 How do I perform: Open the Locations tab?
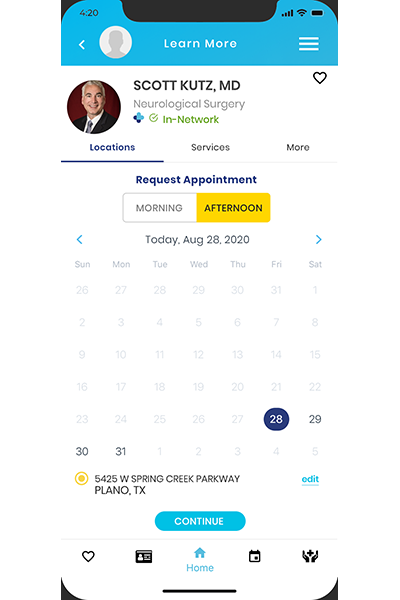[112, 147]
